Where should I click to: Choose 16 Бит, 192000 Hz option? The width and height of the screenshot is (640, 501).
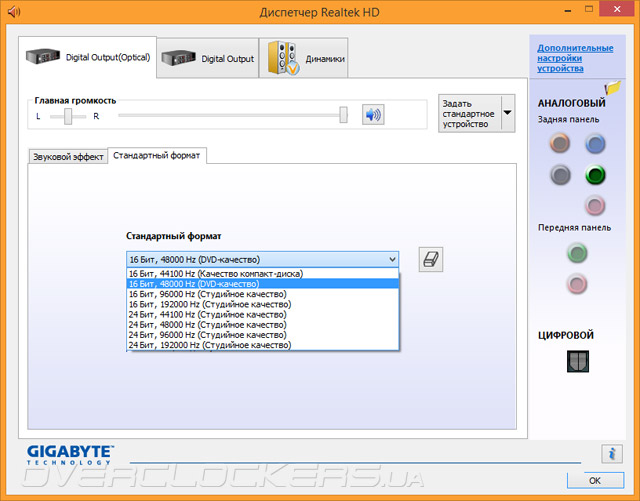(262, 304)
